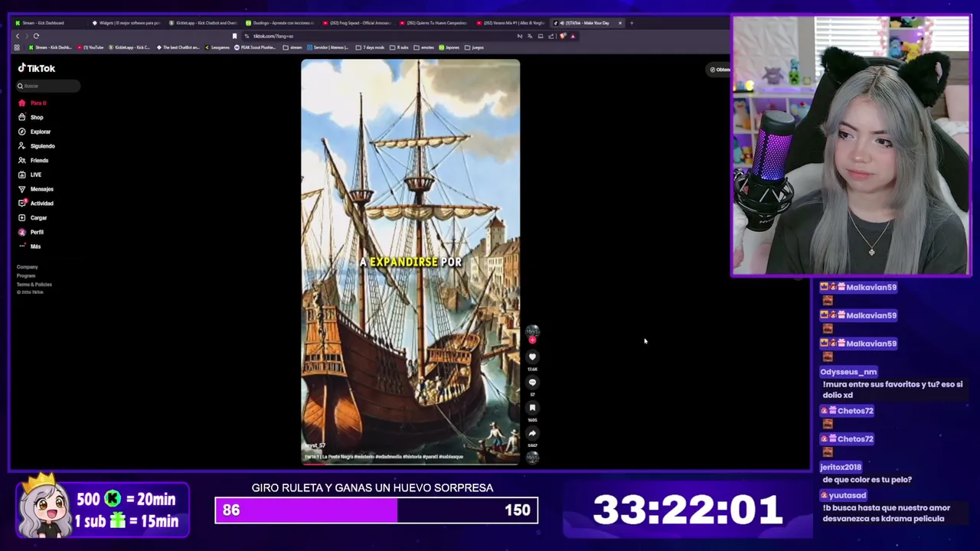Screen dimensions: 980x551
Task: Expand the stream bookmarks folder
Action: tap(292, 47)
